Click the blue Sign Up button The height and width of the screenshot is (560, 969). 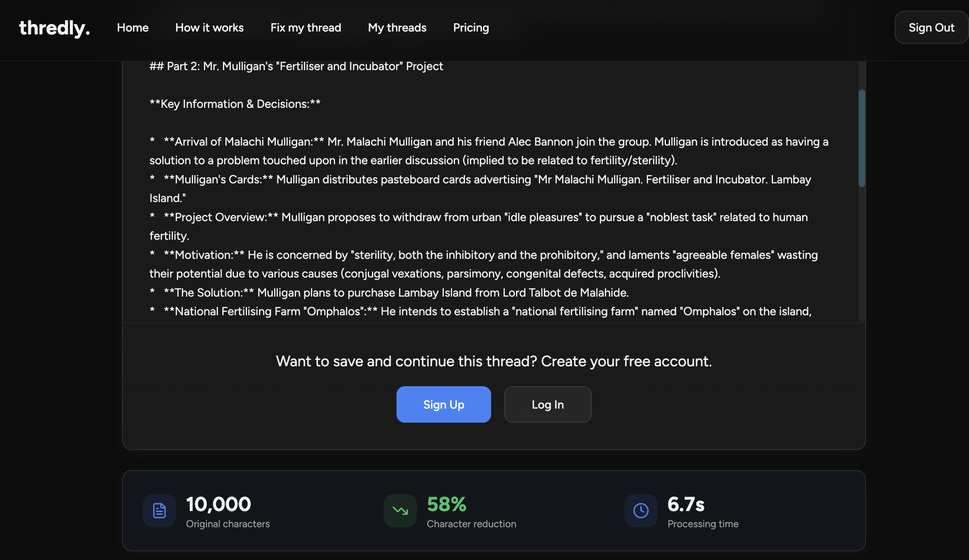[x=443, y=404]
